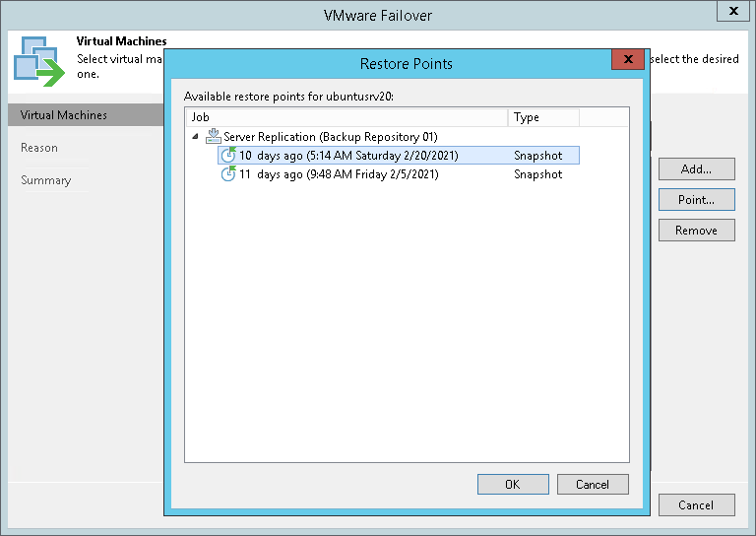The height and width of the screenshot is (536, 756).
Task: Close the VMware Failover window
Action: click(x=733, y=11)
